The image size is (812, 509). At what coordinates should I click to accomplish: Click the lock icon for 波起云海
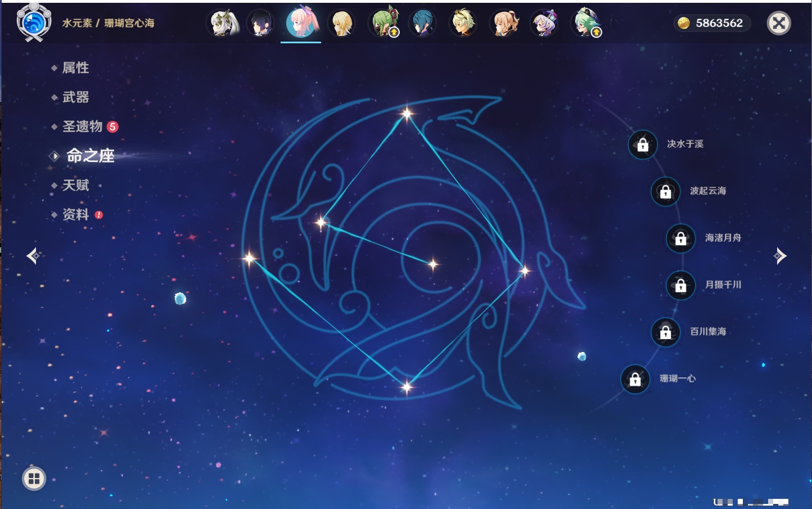(665, 191)
